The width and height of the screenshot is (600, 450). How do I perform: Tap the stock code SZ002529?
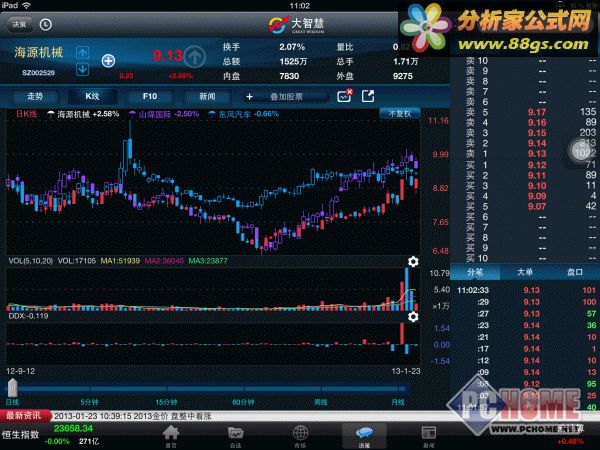[x=38, y=73]
